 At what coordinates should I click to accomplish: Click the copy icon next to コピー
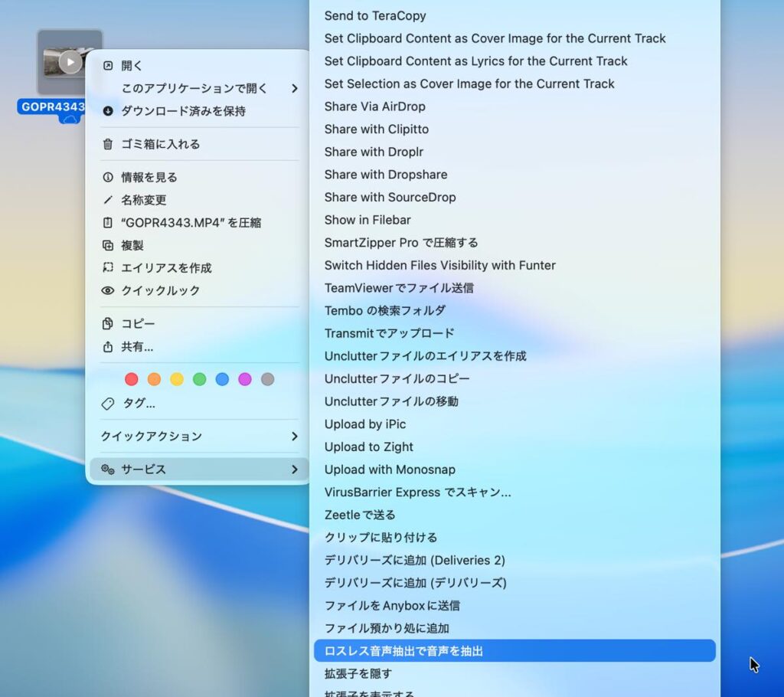108,324
